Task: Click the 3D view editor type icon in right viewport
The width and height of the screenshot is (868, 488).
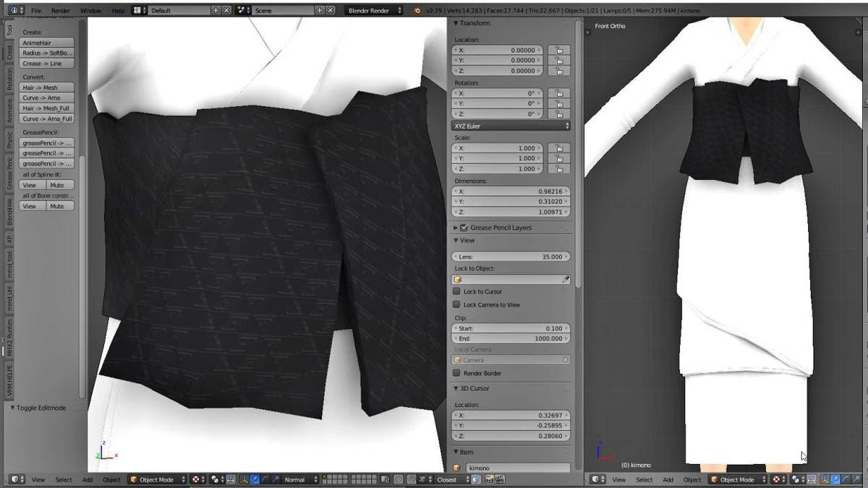Action: [597, 479]
